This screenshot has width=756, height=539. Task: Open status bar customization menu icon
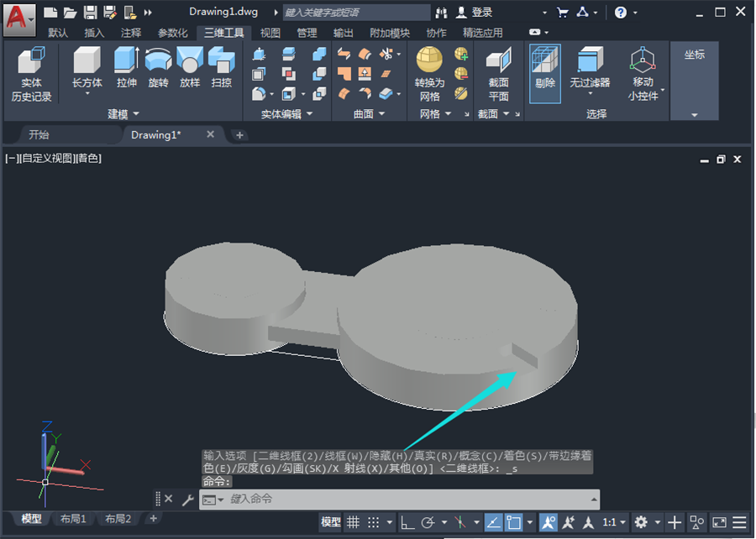[739, 522]
